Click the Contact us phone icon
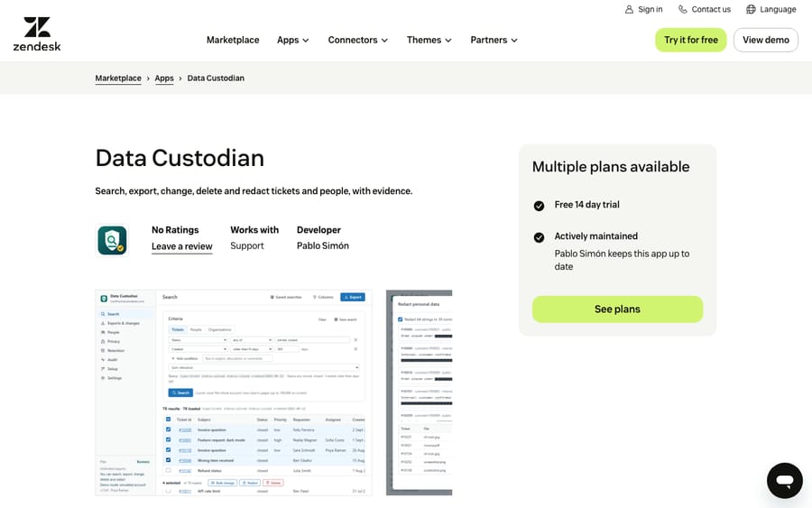This screenshot has width=812, height=508. pos(683,9)
